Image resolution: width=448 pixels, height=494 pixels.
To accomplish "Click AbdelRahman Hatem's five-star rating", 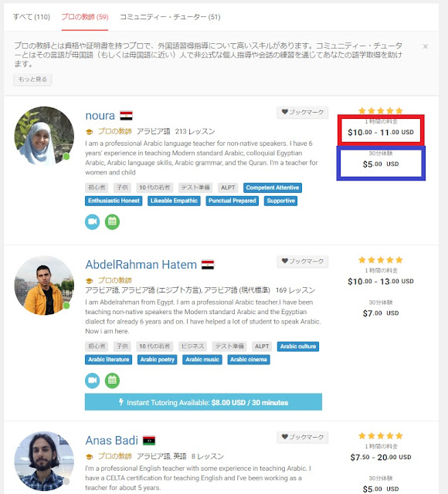I will pos(381,260).
